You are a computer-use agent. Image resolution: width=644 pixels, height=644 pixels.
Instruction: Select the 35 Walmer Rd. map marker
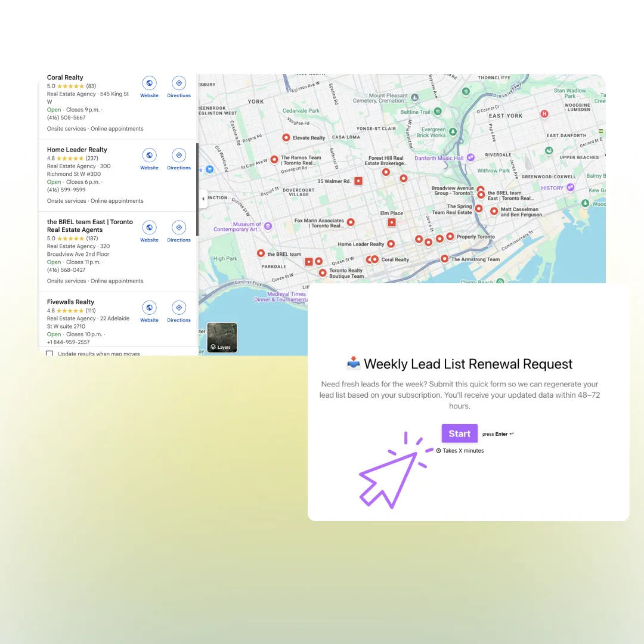point(358,181)
